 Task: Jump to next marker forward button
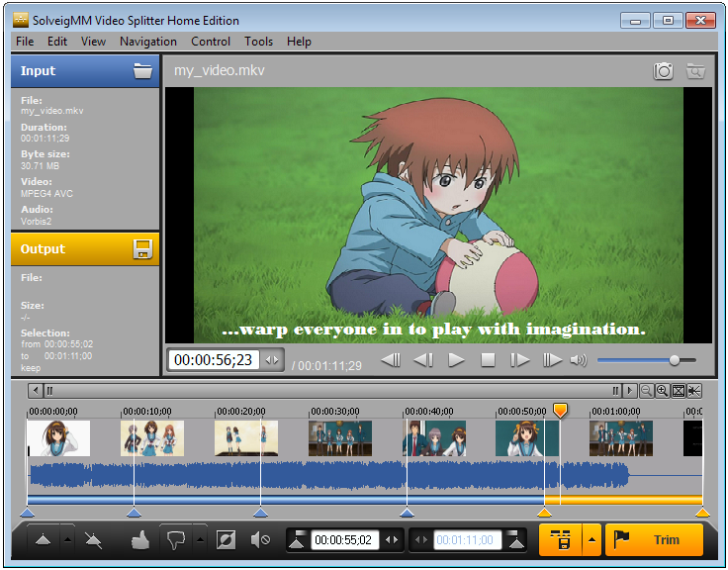[x=552, y=360]
